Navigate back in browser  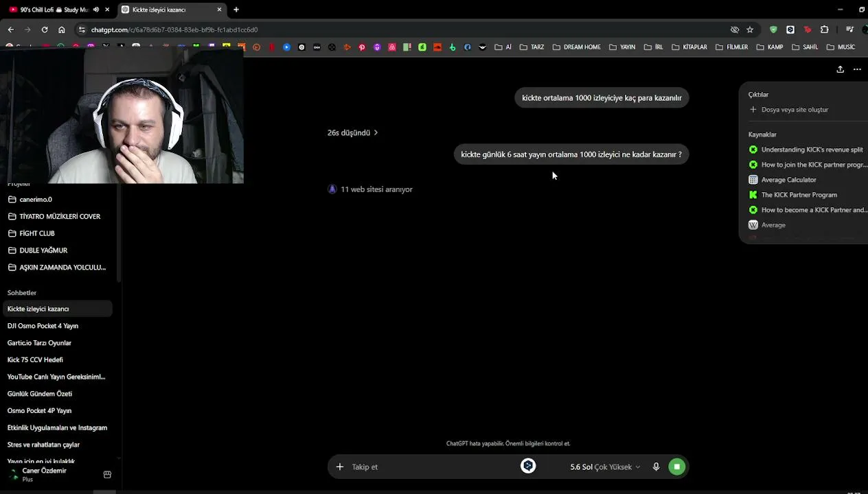point(10,30)
